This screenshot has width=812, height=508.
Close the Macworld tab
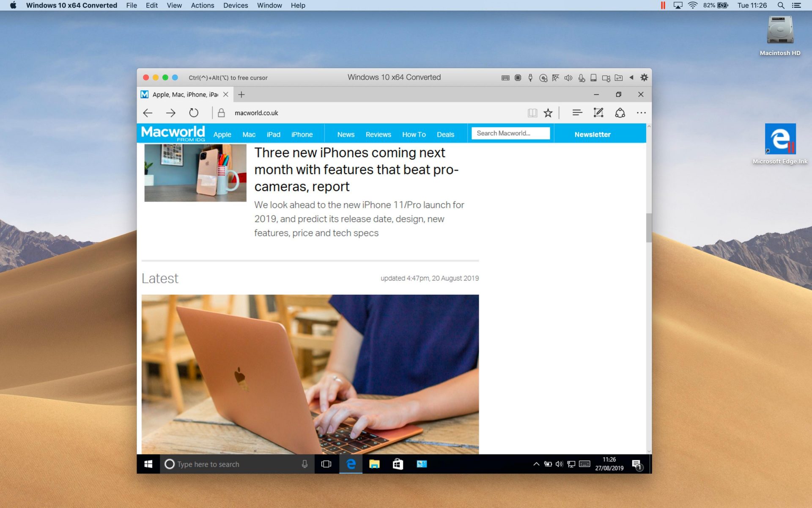(x=226, y=94)
